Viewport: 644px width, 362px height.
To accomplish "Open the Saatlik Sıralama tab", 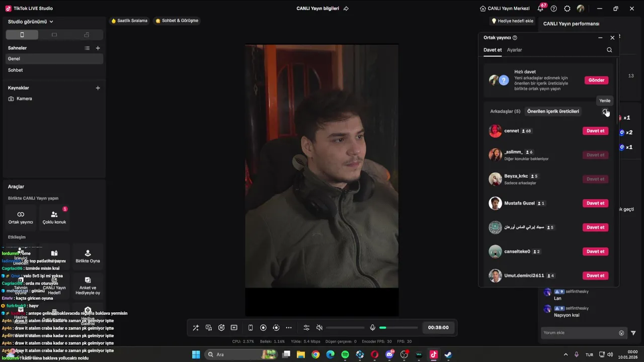I will (x=129, y=21).
